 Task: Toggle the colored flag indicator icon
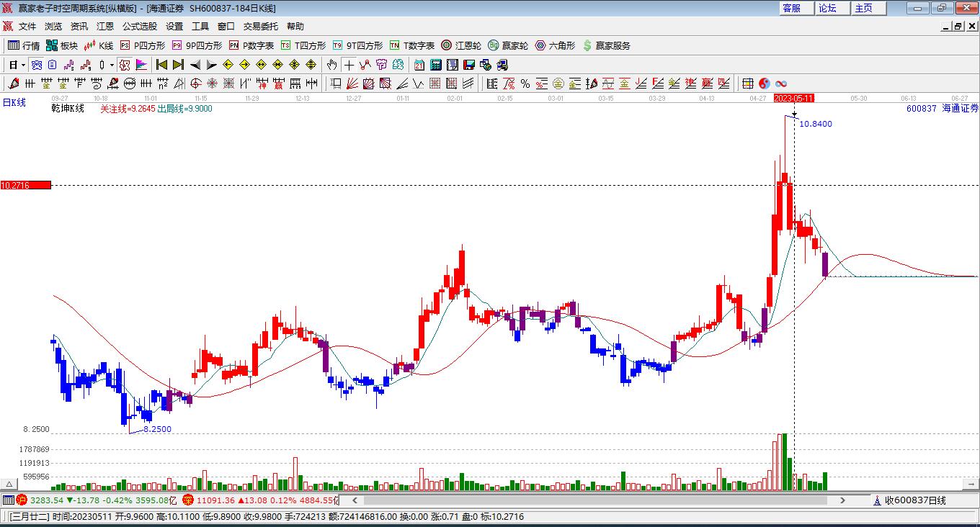(141, 65)
